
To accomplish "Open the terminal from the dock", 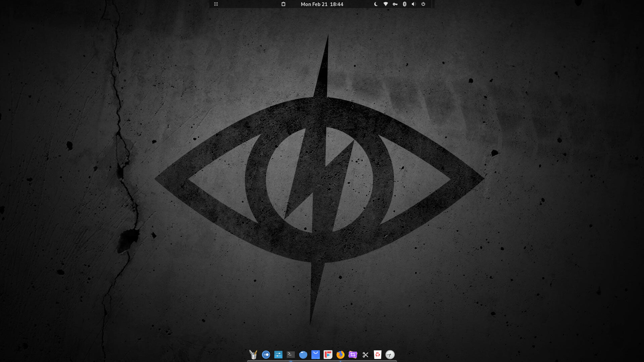I will [x=290, y=355].
